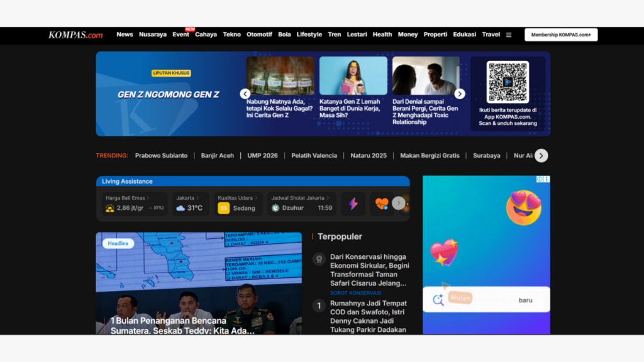
Task: Open the UMP 2026 trending link
Action: coord(262,155)
